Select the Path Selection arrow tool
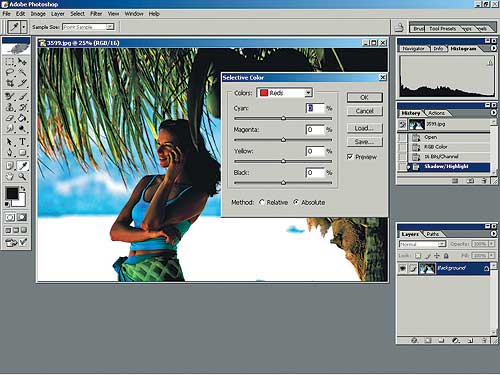 click(x=10, y=142)
